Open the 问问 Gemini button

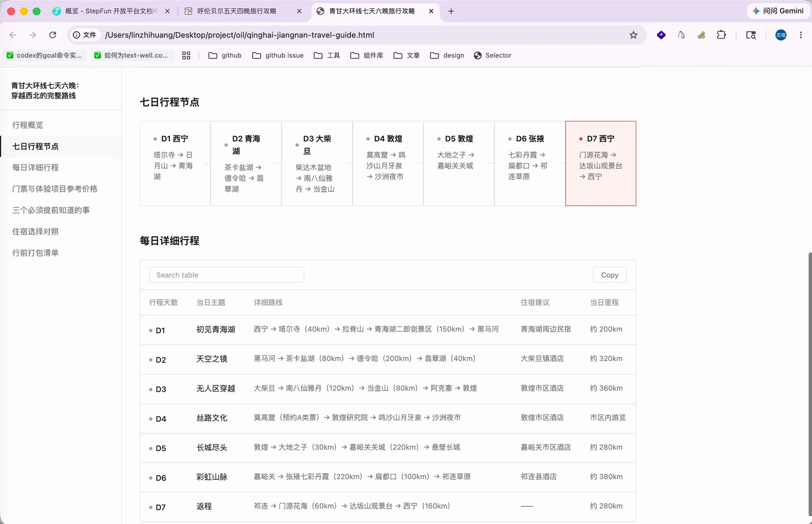pyautogui.click(x=777, y=11)
